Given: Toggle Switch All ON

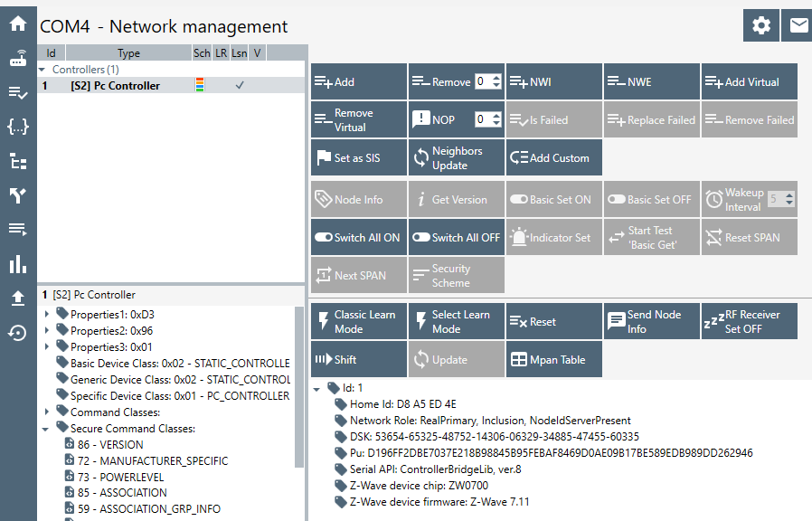Looking at the screenshot, I should click(x=359, y=238).
